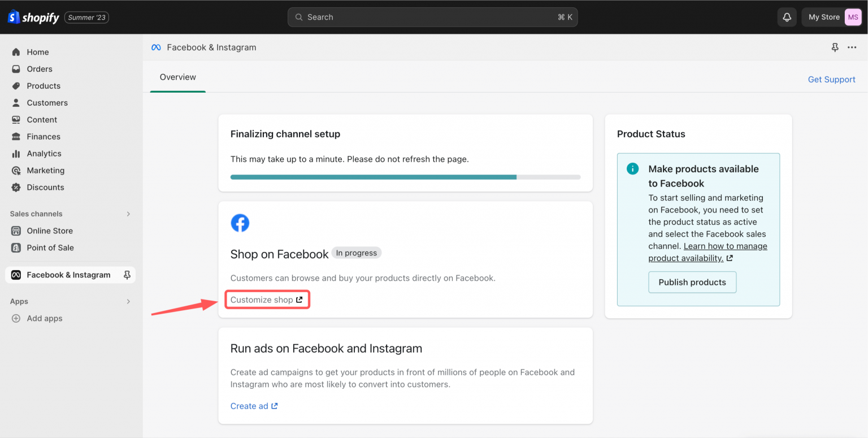Expand the Sales channels section
The width and height of the screenshot is (868, 438).
[129, 214]
